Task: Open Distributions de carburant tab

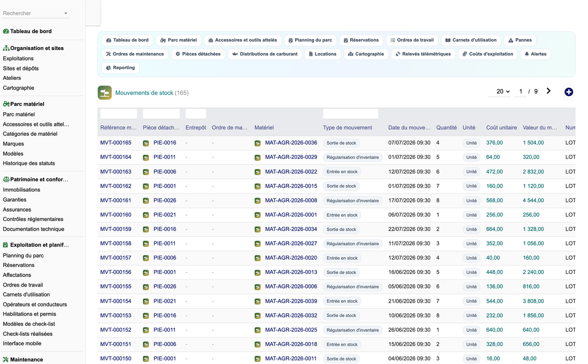Action: coord(265,54)
